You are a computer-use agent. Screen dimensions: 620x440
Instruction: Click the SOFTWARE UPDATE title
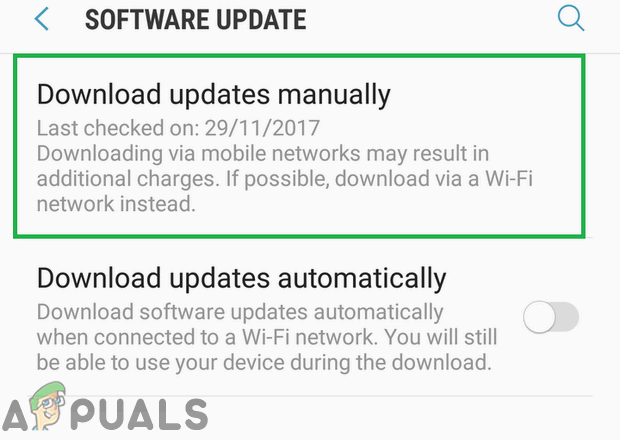click(196, 19)
